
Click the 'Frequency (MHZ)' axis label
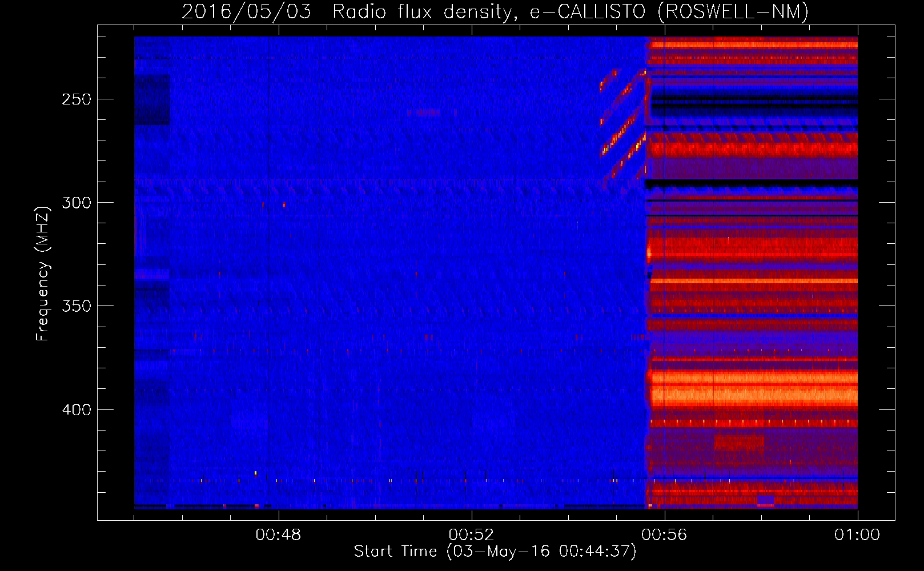click(42, 274)
